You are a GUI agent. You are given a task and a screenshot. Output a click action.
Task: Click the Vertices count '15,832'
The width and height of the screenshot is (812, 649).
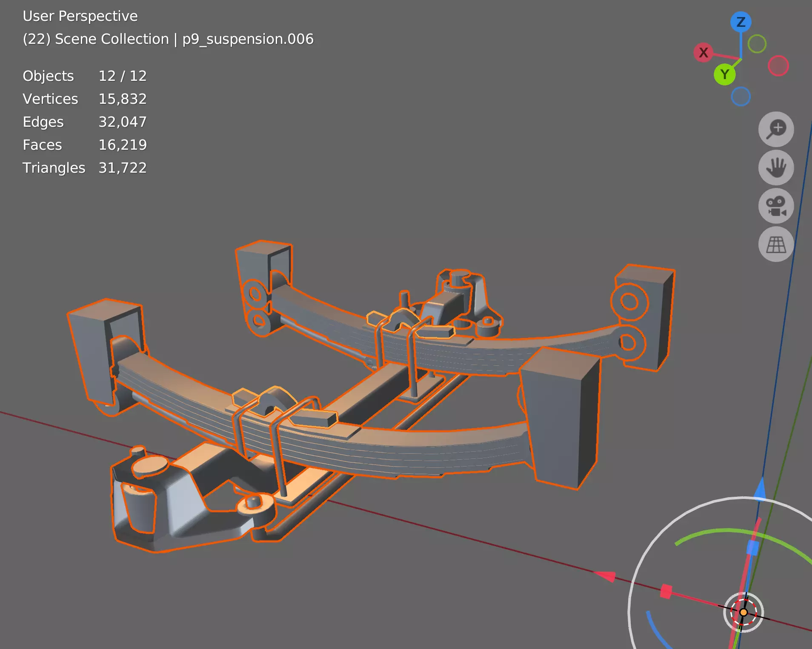pyautogui.click(x=123, y=99)
